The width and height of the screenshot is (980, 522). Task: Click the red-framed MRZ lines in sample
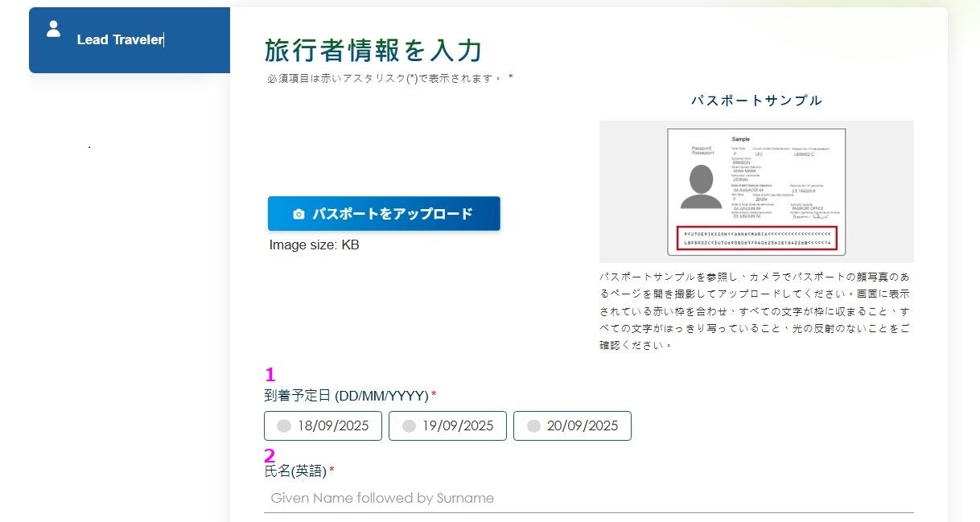(x=757, y=237)
